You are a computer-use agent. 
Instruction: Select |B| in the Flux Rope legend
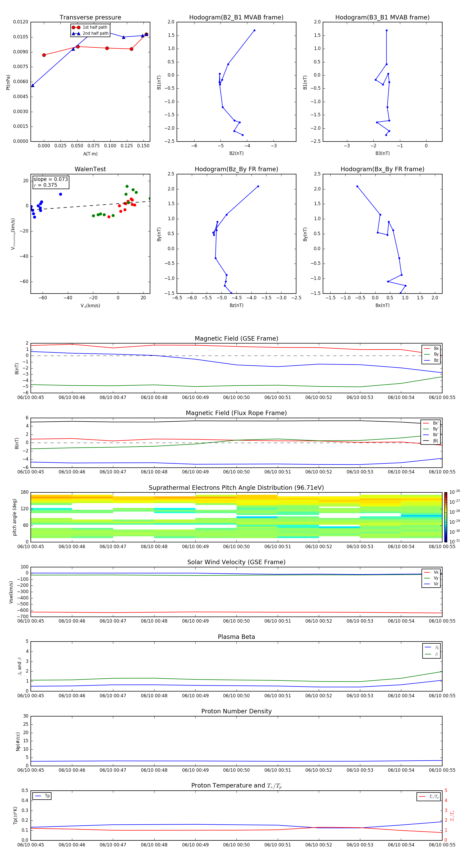431,441
